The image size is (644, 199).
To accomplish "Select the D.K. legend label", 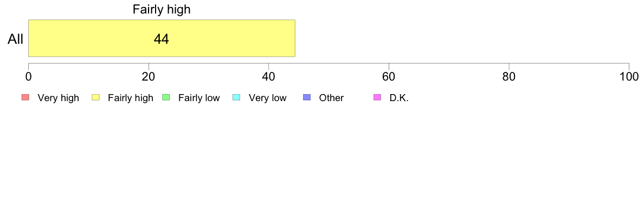I will (399, 98).
